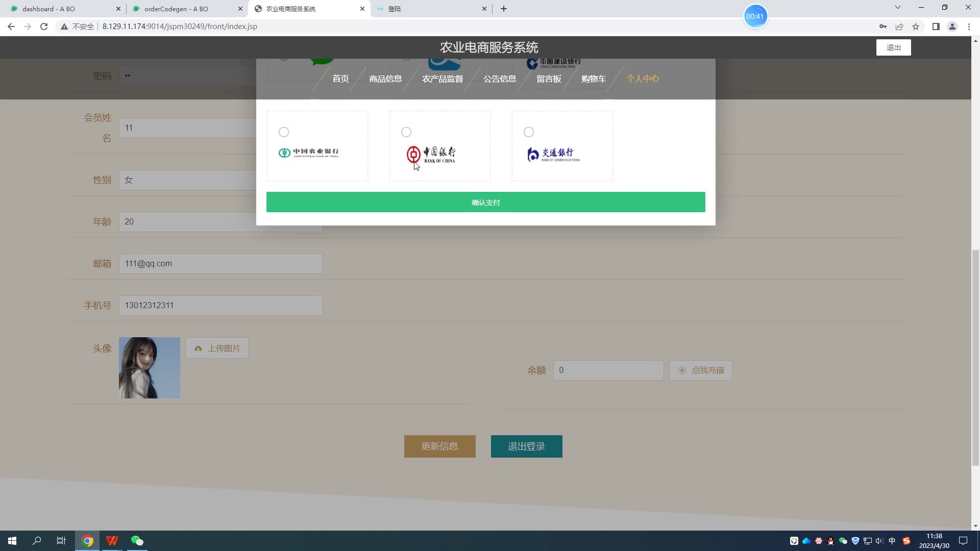Click the WPS Office taskbar icon
This screenshot has height=551, width=980.
[112, 541]
